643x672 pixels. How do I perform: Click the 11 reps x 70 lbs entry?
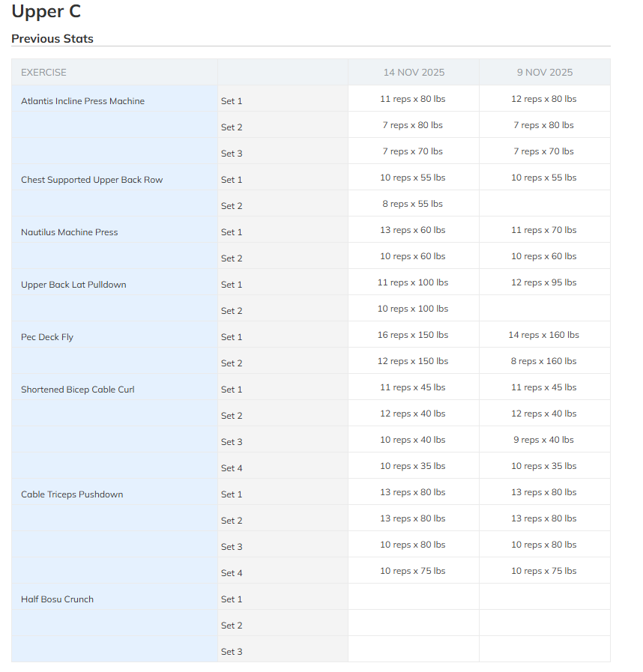click(543, 230)
